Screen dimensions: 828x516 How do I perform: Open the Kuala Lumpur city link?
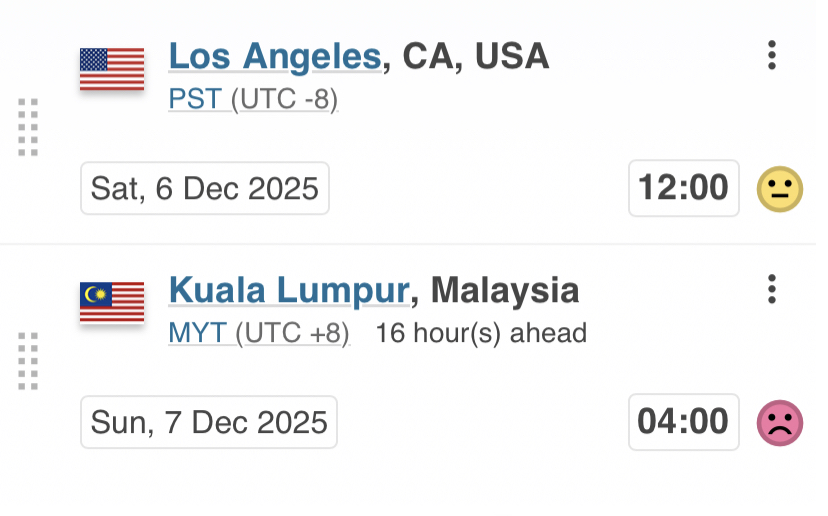coord(289,290)
